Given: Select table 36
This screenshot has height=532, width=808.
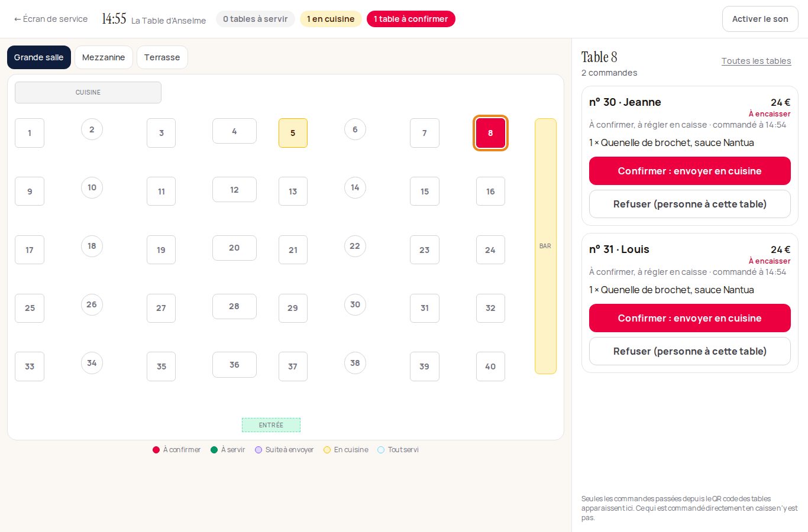Looking at the screenshot, I should point(234,365).
